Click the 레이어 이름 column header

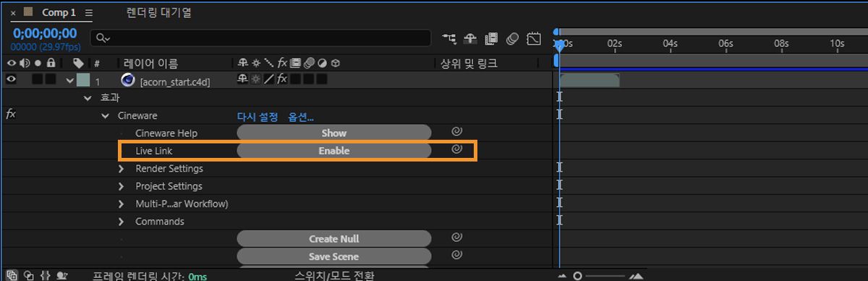tap(150, 64)
